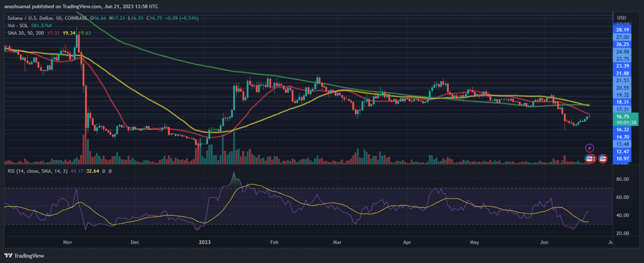Click the 28.19 price level label

[x=623, y=30]
